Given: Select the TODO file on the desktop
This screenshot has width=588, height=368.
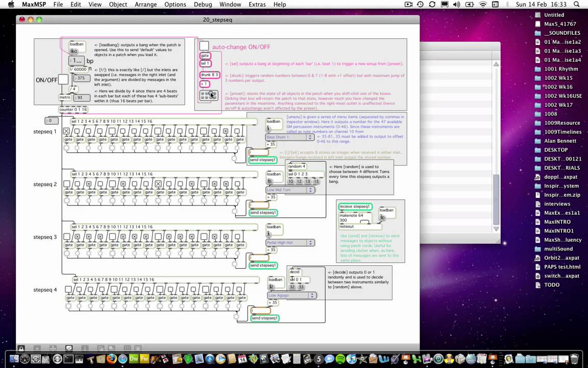Looking at the screenshot, I should [x=547, y=285].
